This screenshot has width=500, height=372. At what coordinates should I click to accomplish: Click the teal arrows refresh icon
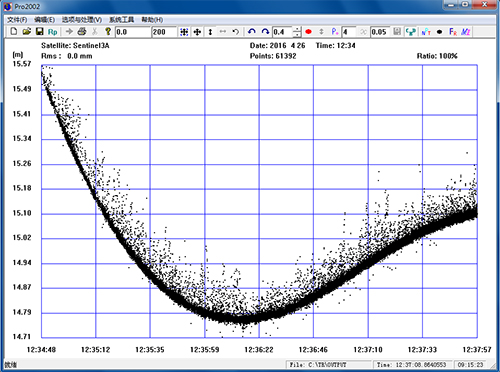click(411, 32)
